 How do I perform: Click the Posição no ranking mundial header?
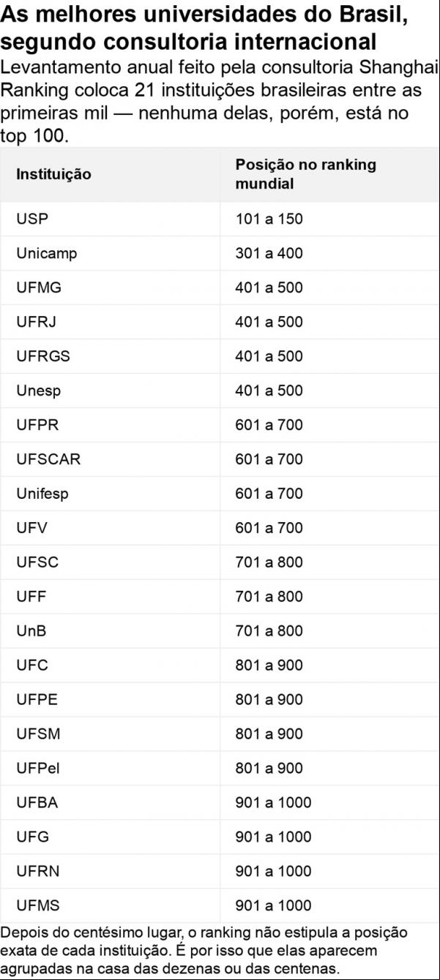pyautogui.click(x=305, y=174)
